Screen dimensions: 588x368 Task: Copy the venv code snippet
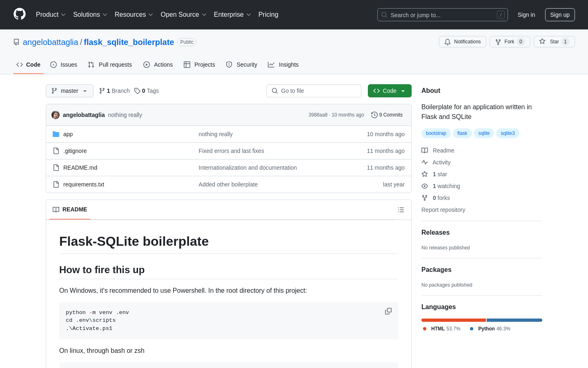(x=388, y=311)
